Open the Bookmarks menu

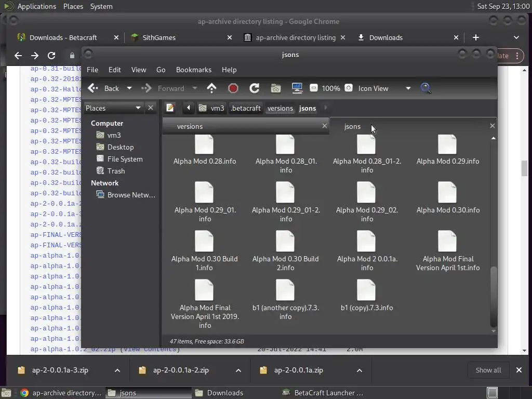[193, 70]
